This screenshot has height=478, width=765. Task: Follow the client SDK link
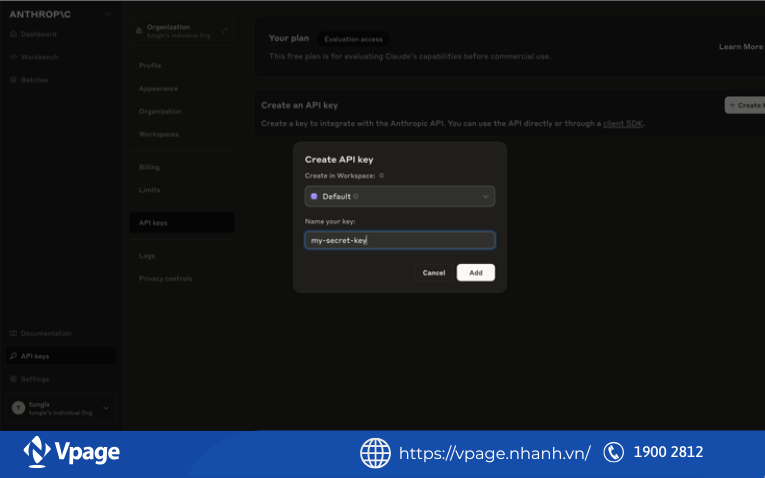(x=623, y=124)
